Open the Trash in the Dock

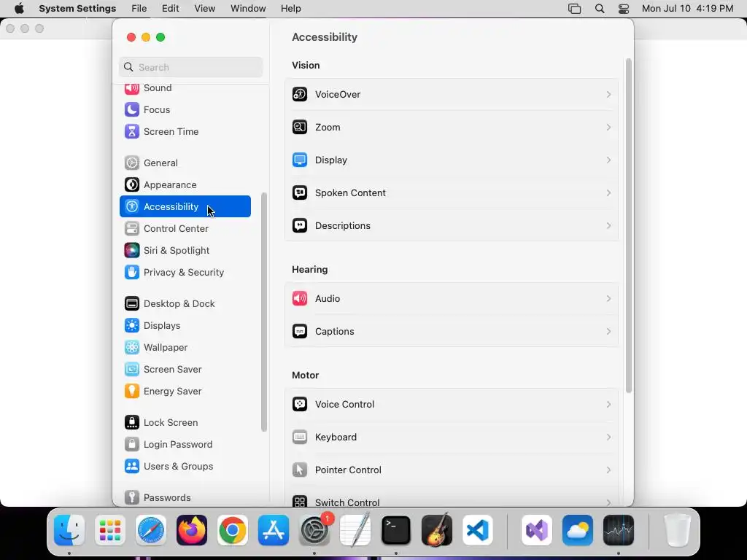677,530
